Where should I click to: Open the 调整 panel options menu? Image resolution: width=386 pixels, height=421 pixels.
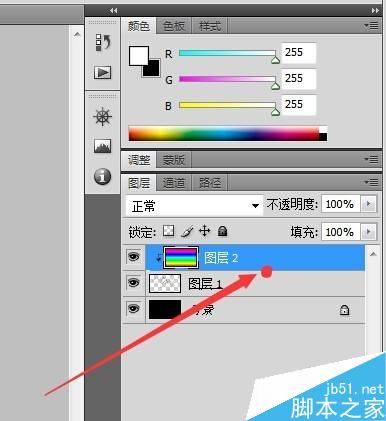pos(372,159)
